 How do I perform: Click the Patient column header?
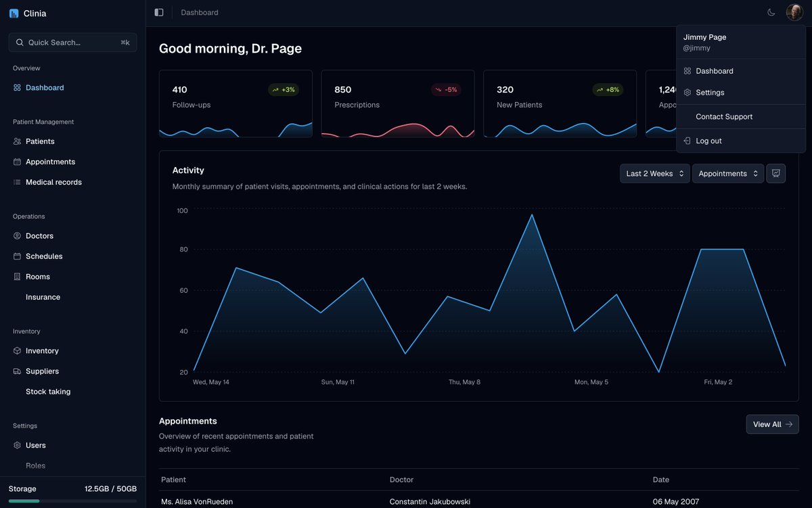click(173, 480)
